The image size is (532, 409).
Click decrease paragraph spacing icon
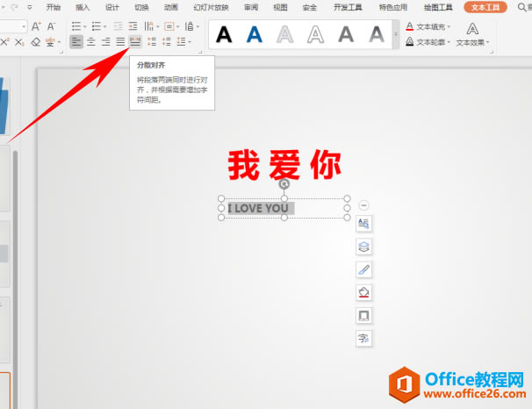tap(167, 42)
